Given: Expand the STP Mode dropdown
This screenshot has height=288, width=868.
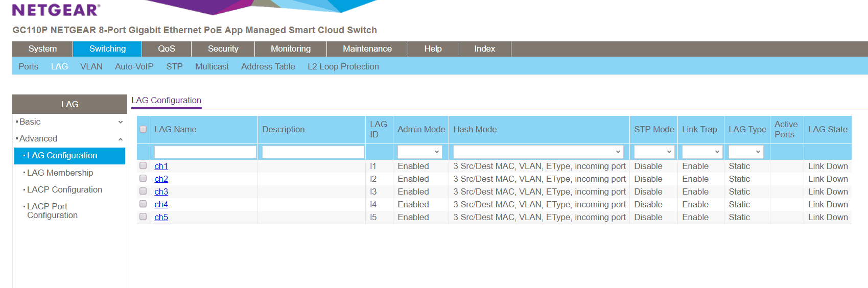Looking at the screenshot, I should tap(653, 152).
